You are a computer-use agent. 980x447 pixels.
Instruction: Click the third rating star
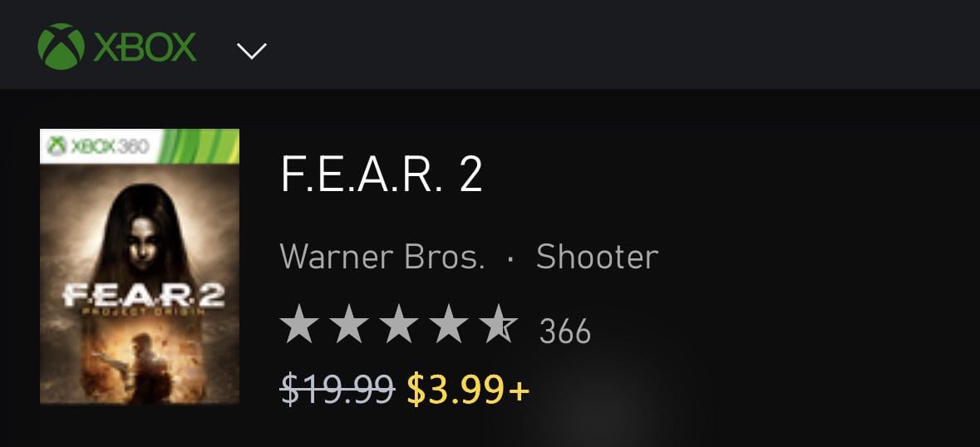point(398,324)
